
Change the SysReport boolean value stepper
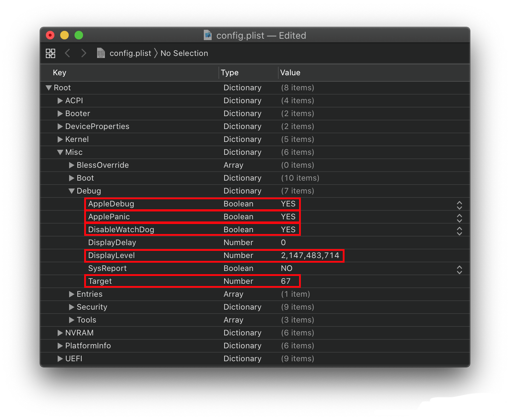[459, 269]
